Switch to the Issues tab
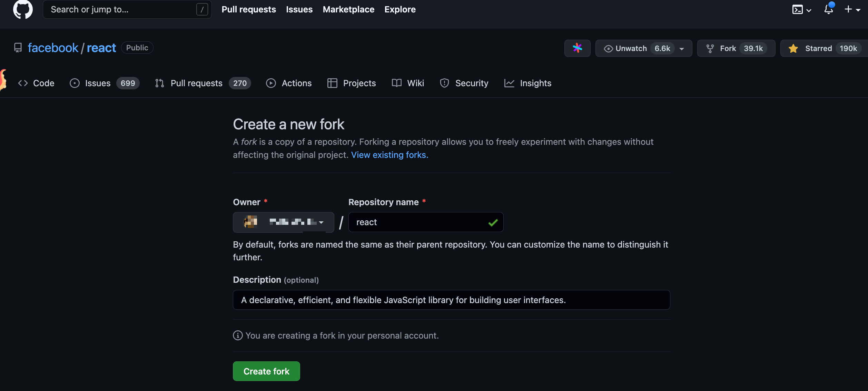The image size is (868, 391). [104, 83]
